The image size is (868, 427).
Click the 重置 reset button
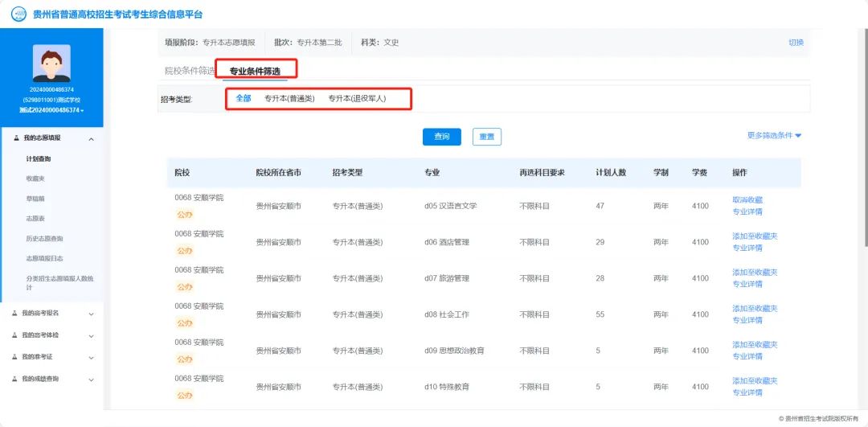coord(486,137)
